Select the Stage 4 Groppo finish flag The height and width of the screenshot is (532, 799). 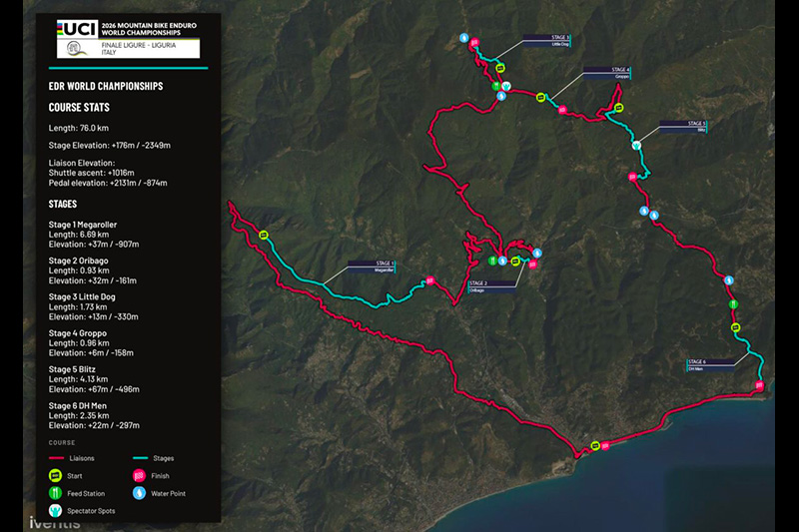coord(562,110)
